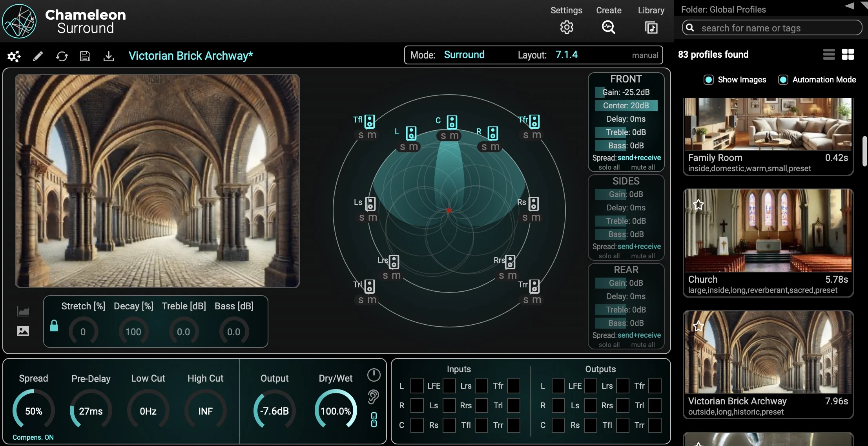Save the profile with the floppy disk icon
This screenshot has width=868, height=446.
(85, 56)
